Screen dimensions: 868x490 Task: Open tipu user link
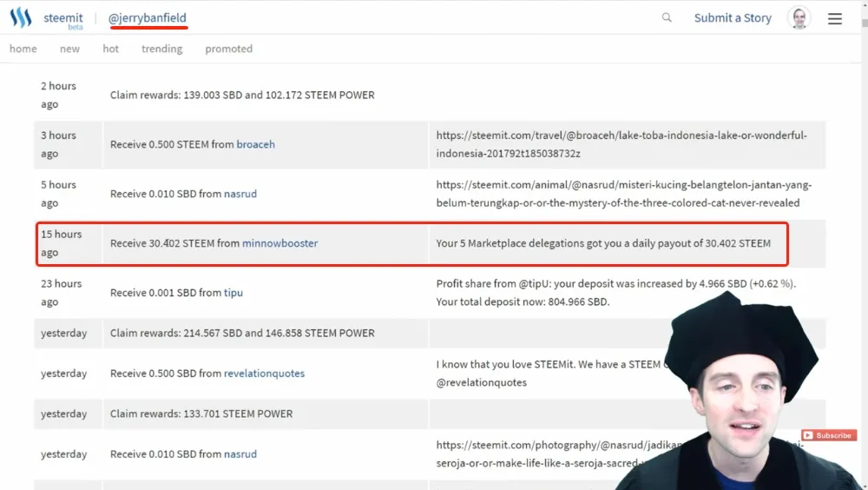pyautogui.click(x=233, y=293)
